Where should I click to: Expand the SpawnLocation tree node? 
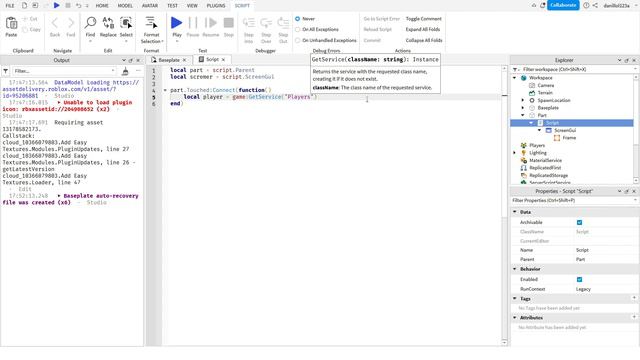(523, 100)
